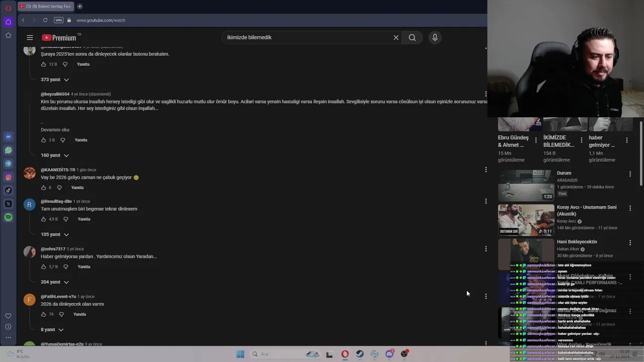This screenshot has height=362, width=644.
Task: Clear the search box with the X
Action: (x=396, y=37)
